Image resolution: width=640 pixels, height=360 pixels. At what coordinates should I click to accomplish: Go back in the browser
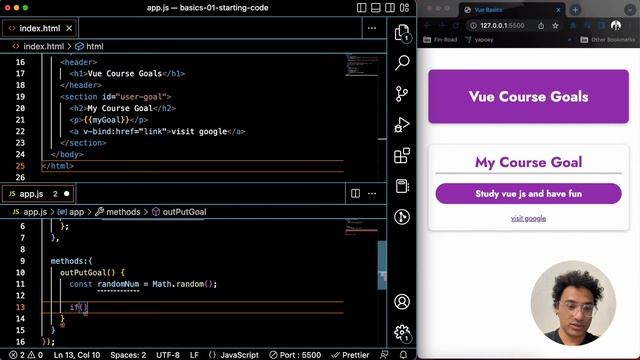pyautogui.click(x=427, y=25)
